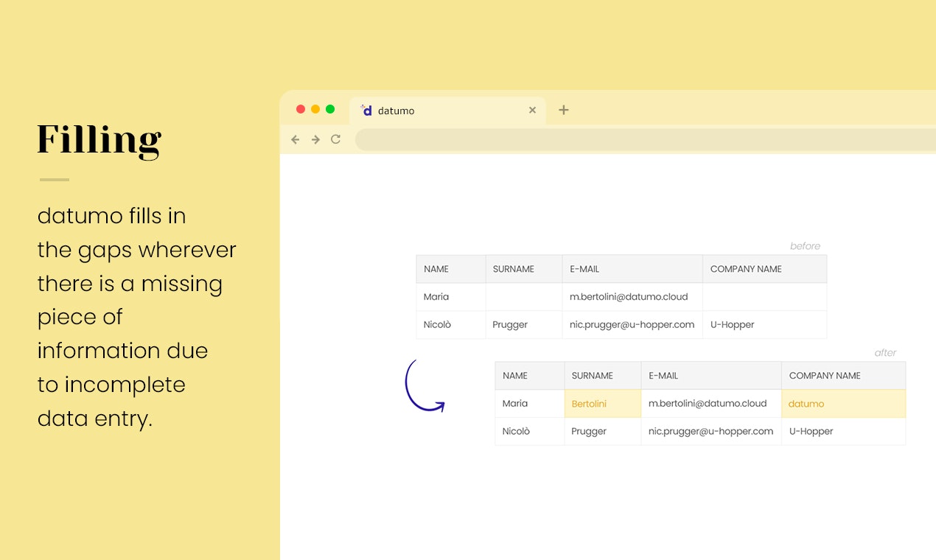Click empty surname cell of Maria in before table
Viewport: 936px width, 560px height.
[524, 297]
